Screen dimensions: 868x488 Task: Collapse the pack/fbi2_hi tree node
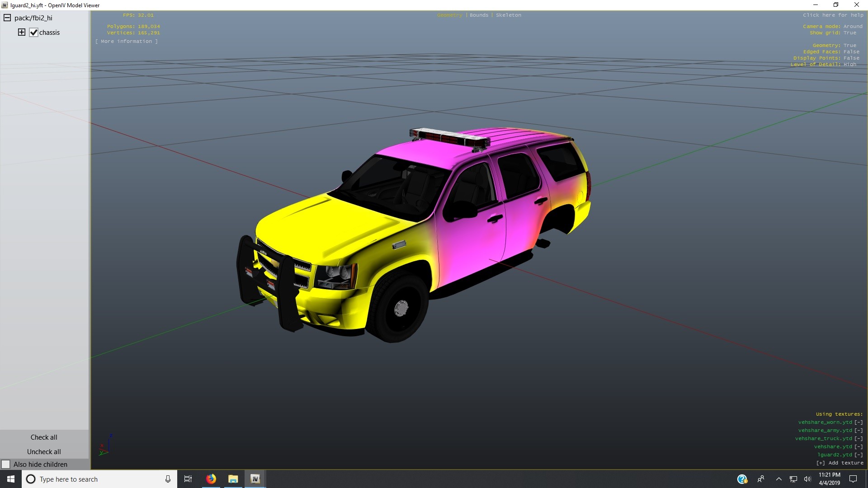pos(7,18)
